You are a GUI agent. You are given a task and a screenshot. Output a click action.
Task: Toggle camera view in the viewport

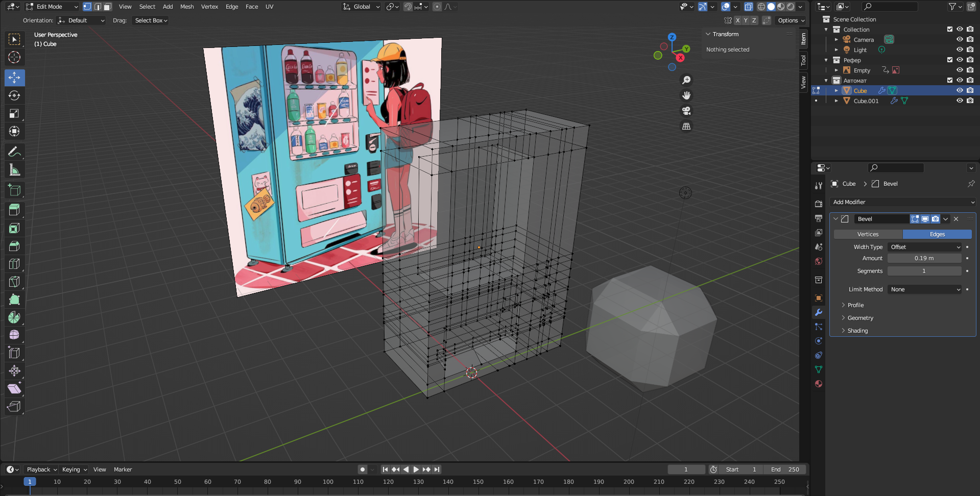point(686,111)
